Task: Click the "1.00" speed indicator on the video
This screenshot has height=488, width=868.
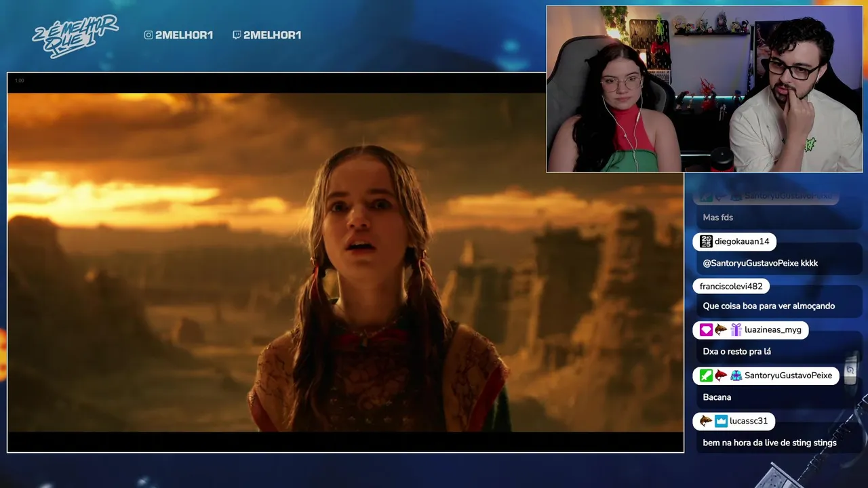Action: (x=20, y=81)
